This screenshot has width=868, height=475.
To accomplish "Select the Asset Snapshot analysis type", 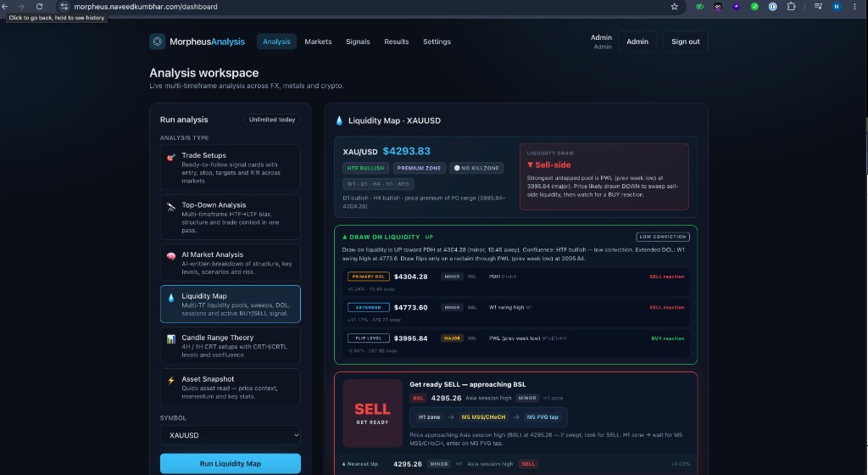I will click(x=231, y=387).
